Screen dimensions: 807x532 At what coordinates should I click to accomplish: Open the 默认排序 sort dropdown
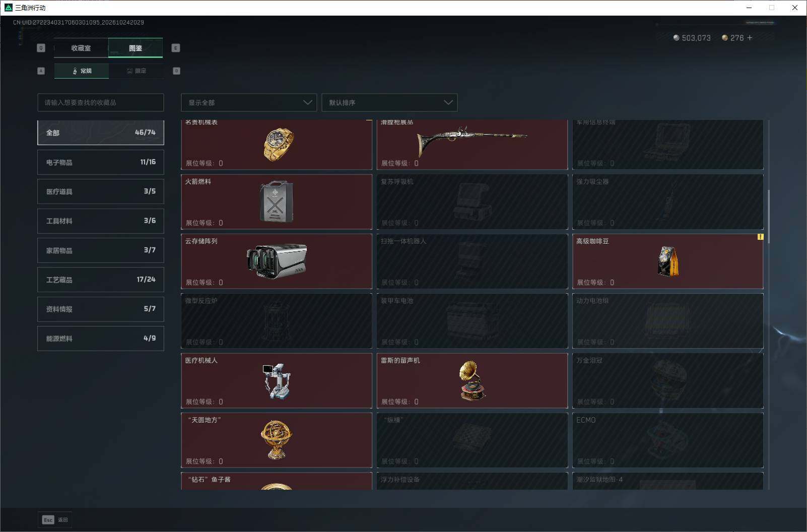pos(389,102)
